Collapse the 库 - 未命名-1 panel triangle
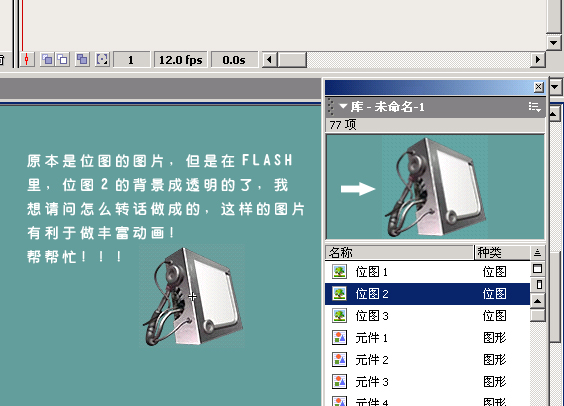The image size is (564, 406). 343,106
